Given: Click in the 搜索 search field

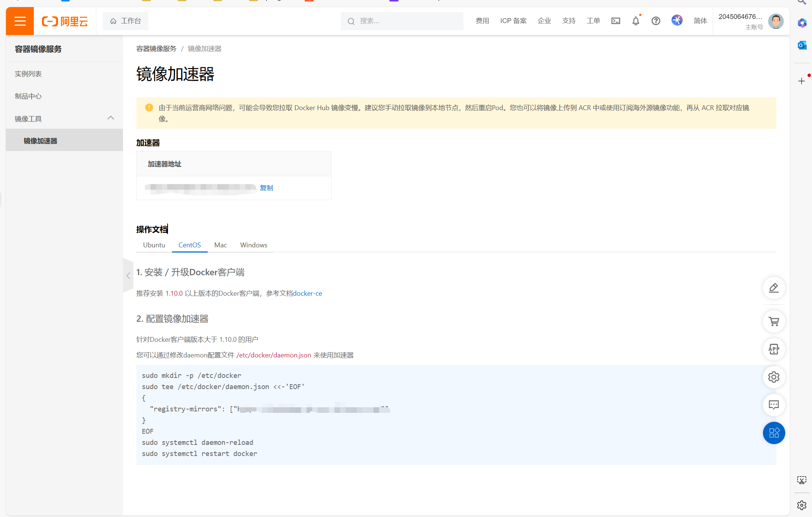Looking at the screenshot, I should coord(402,21).
